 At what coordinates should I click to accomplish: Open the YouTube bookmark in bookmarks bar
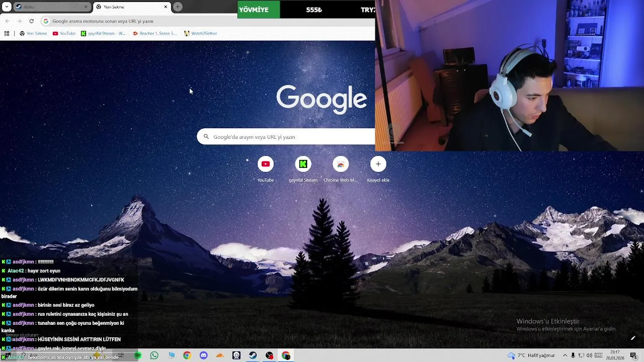64,33
